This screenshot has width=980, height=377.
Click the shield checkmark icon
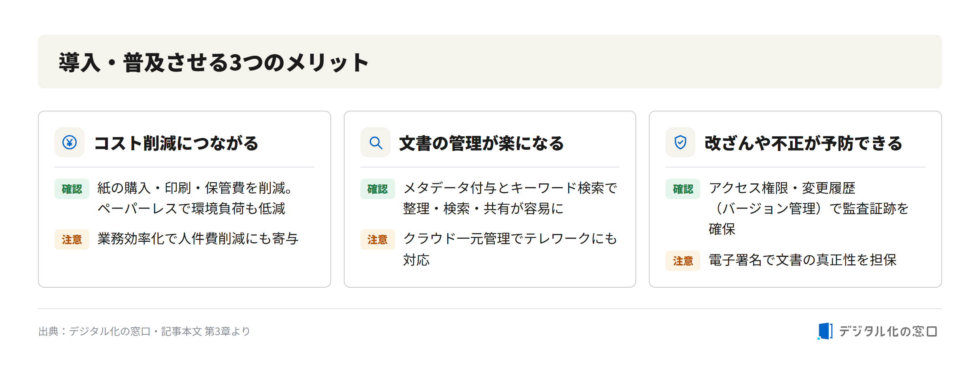point(680,142)
